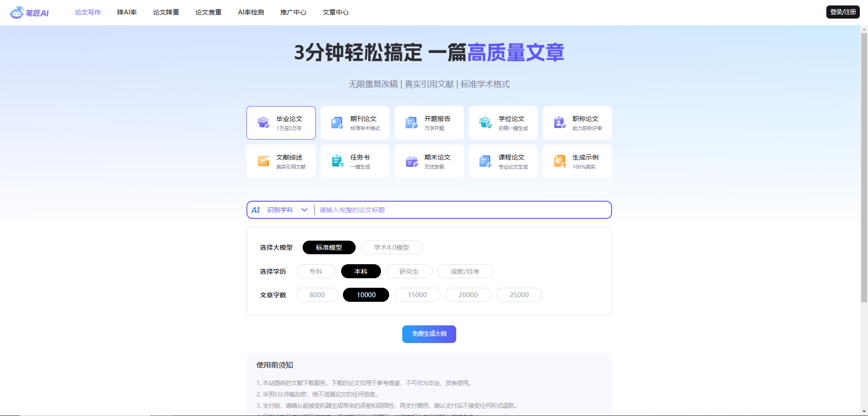
Task: Click the 笔匠AI robot logo
Action: click(x=17, y=12)
